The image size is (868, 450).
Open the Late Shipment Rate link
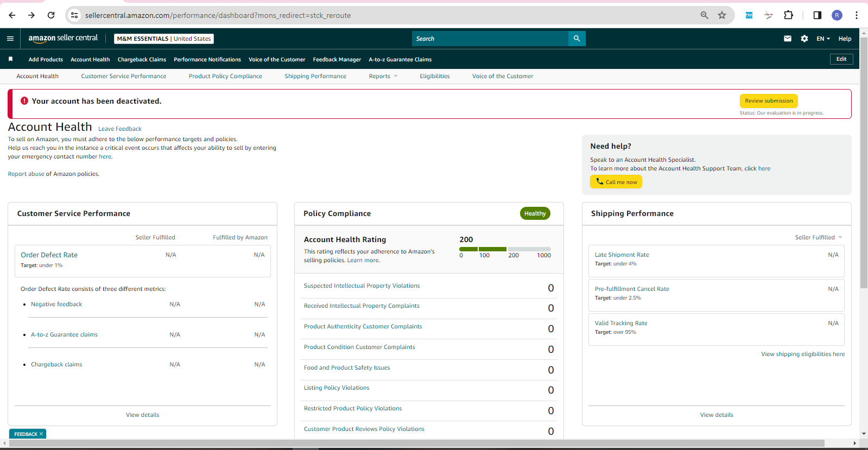pos(622,255)
